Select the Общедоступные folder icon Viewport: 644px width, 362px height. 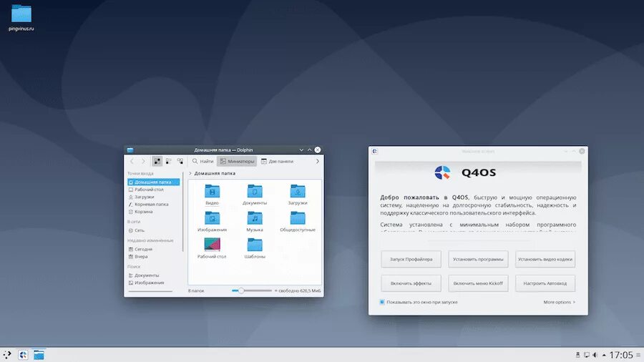(298, 218)
